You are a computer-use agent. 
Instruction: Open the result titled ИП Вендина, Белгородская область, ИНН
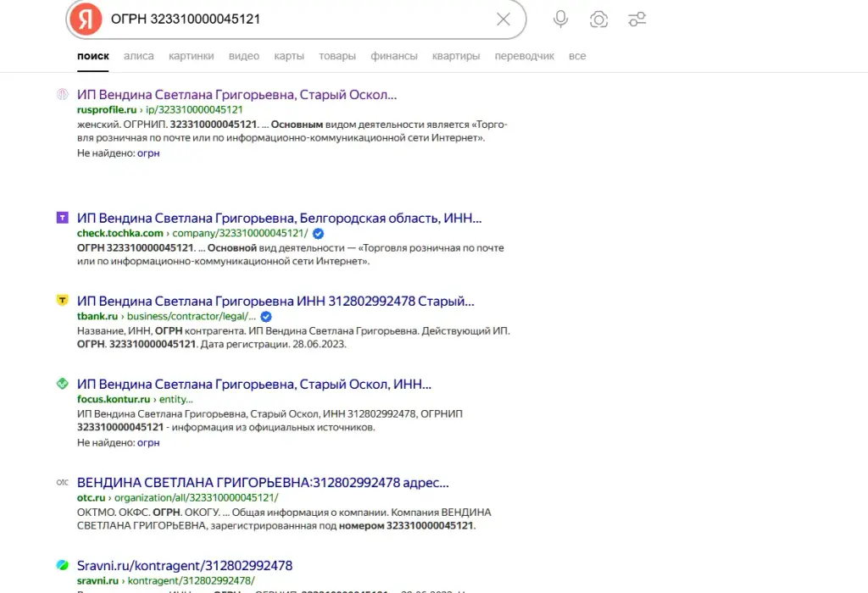(280, 218)
